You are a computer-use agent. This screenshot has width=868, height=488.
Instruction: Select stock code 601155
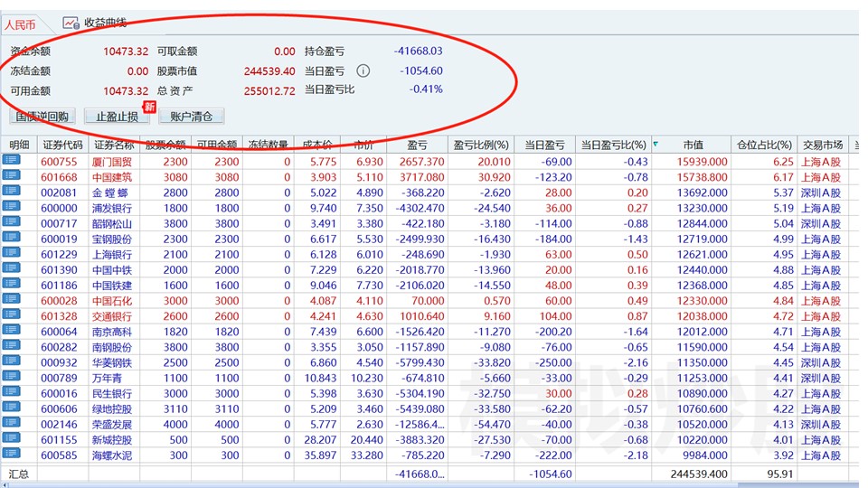click(60, 440)
